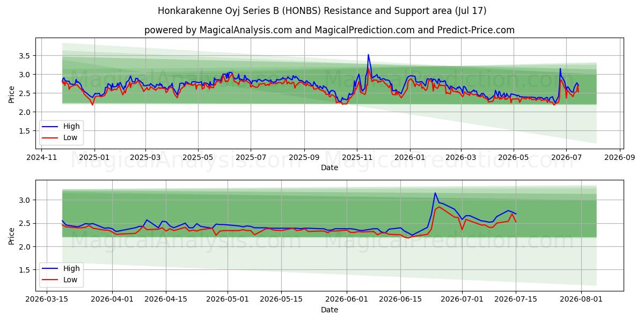
Task: Click the top chart 'Date' axis label
Action: pyautogui.click(x=330, y=167)
